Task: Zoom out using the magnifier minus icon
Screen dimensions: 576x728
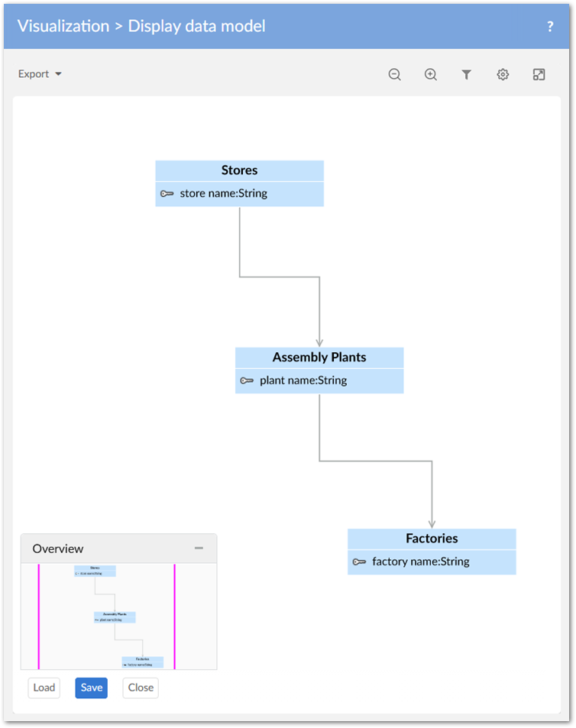Action: (x=394, y=74)
